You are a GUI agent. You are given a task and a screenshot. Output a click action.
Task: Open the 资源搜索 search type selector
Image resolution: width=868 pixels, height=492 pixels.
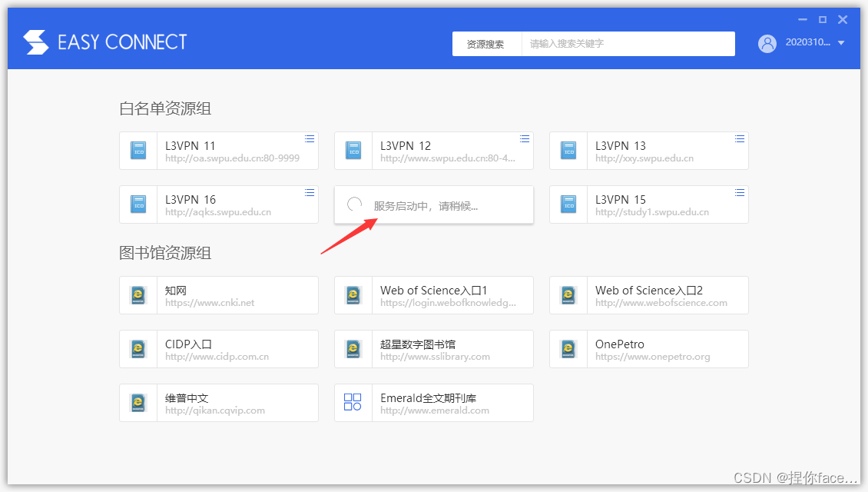click(x=485, y=44)
